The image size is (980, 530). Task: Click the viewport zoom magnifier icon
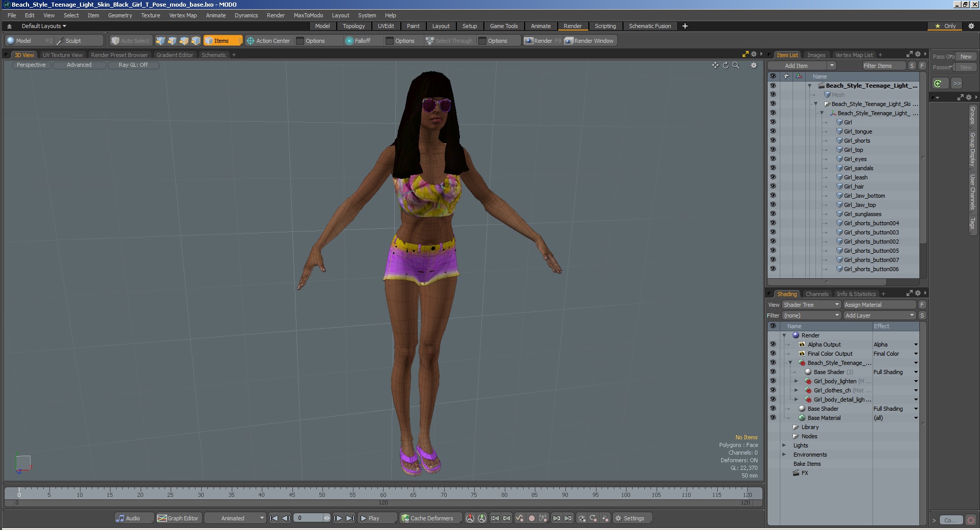[x=736, y=65]
